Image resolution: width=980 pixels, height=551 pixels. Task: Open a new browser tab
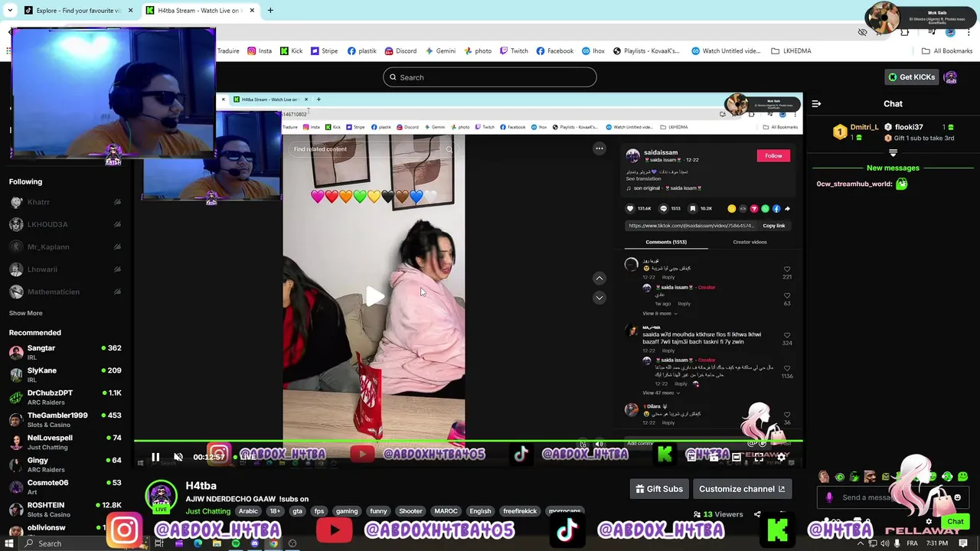point(270,11)
